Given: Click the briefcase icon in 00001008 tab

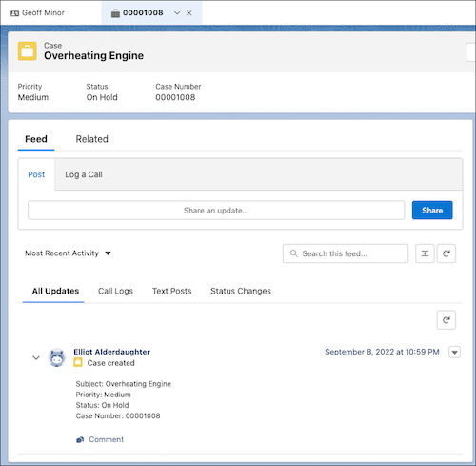Looking at the screenshot, I should [x=115, y=13].
